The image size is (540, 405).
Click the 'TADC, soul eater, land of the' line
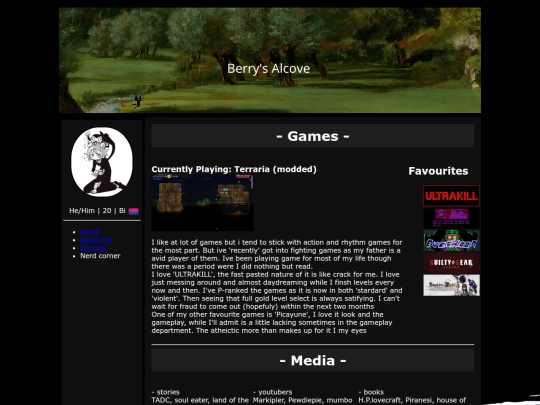pos(200,400)
